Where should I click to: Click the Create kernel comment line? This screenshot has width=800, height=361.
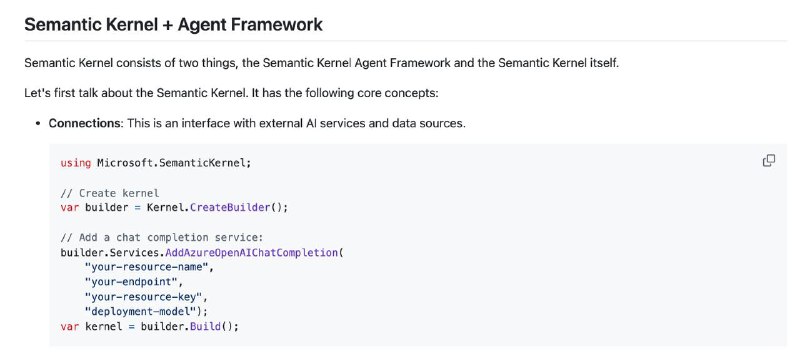pos(110,193)
